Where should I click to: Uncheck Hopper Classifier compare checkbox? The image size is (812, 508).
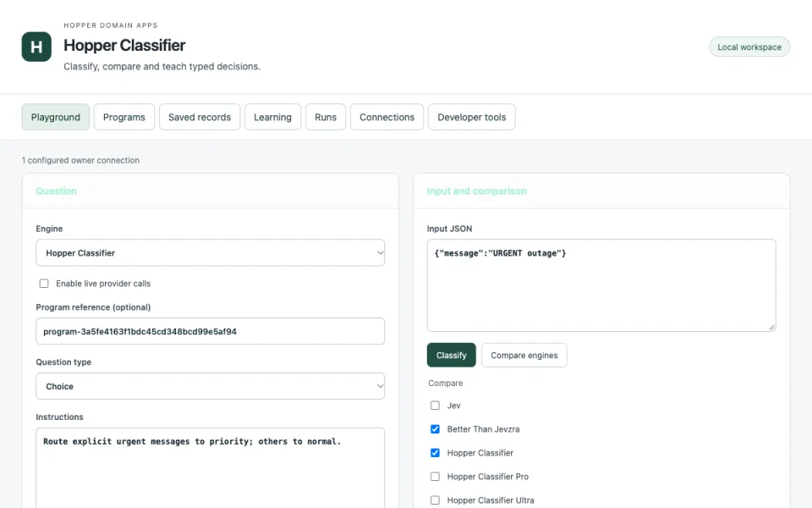pos(435,453)
